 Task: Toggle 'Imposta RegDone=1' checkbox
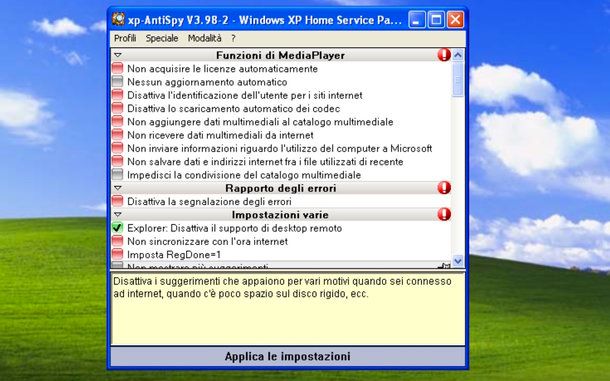pyautogui.click(x=117, y=254)
